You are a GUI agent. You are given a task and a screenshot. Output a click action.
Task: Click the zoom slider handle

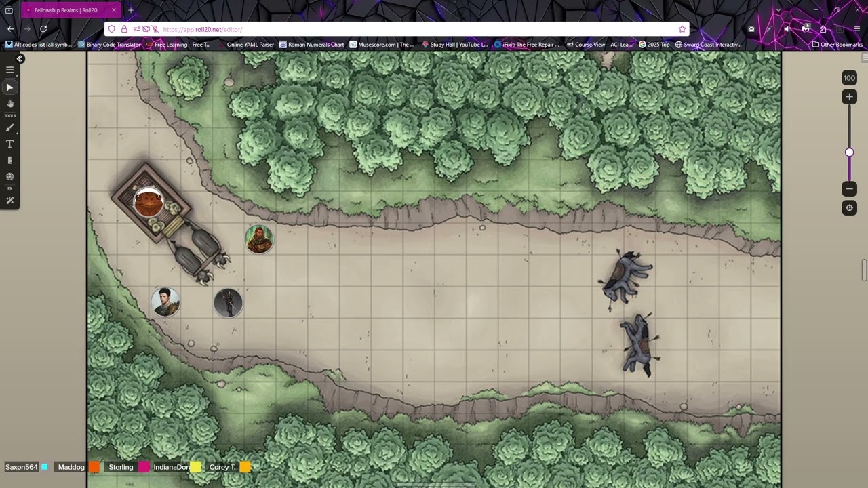(849, 152)
